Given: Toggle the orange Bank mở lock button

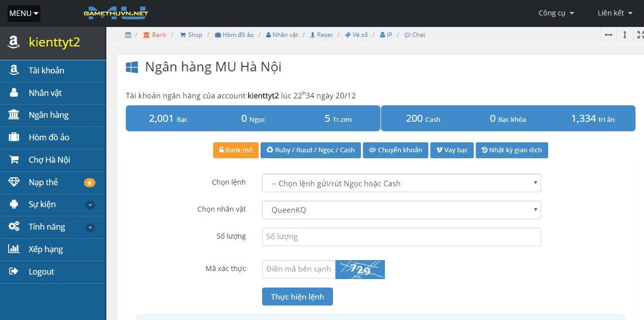Looking at the screenshot, I should click(x=236, y=150).
